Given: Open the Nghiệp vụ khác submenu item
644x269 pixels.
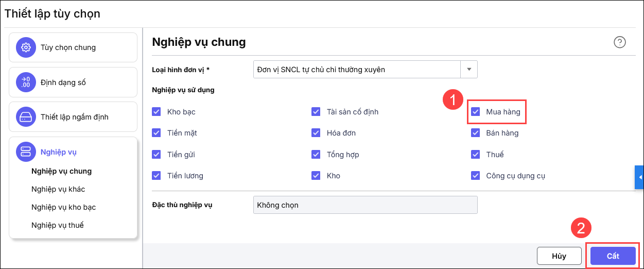Looking at the screenshot, I should pyautogui.click(x=58, y=189).
